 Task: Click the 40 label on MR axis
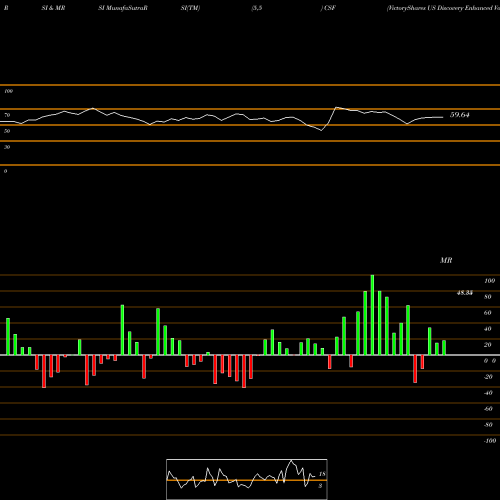point(488,329)
